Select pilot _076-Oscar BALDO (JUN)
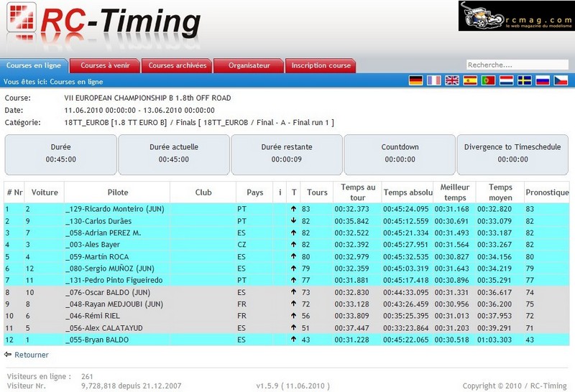Image resolution: width=575 pixels, height=392 pixels. [109, 292]
